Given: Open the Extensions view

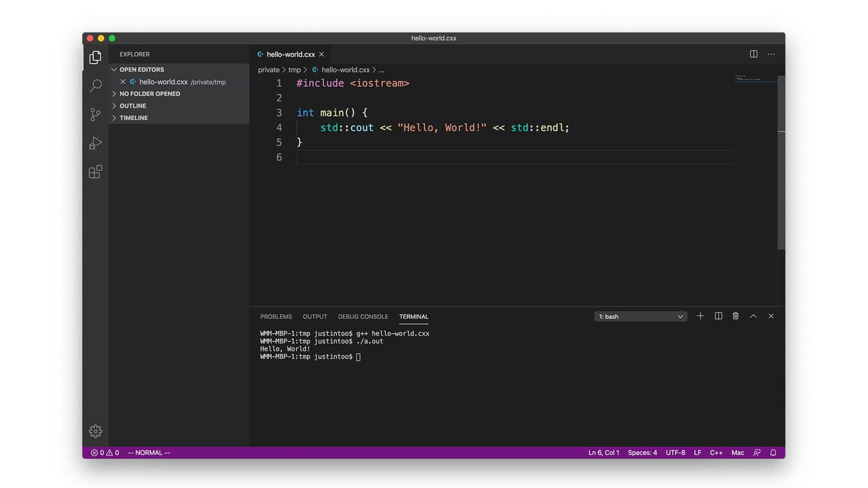Looking at the screenshot, I should [x=95, y=172].
